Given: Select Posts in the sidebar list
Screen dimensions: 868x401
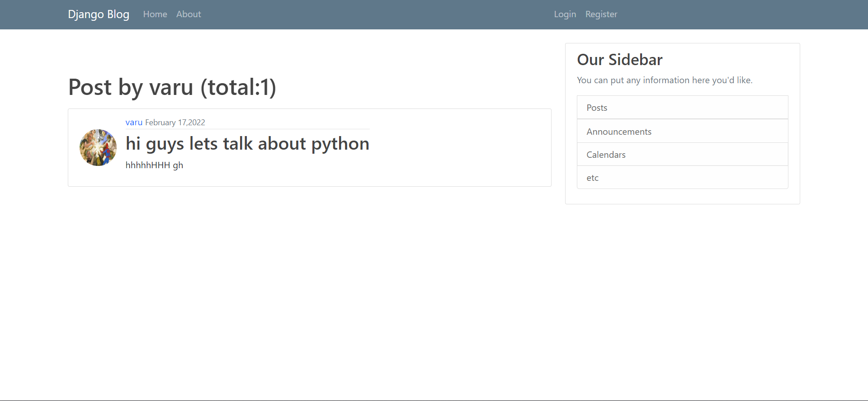Looking at the screenshot, I should [x=683, y=108].
